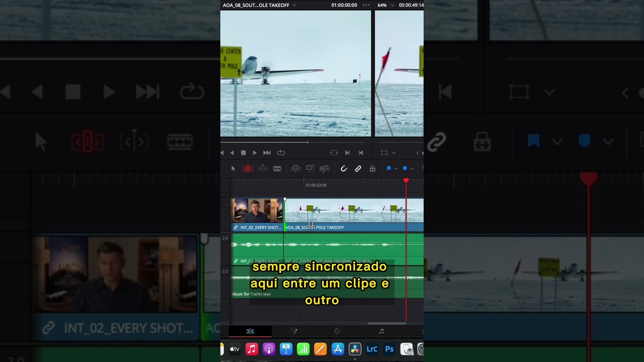Jump to the last frame in source viewer

(x=267, y=153)
